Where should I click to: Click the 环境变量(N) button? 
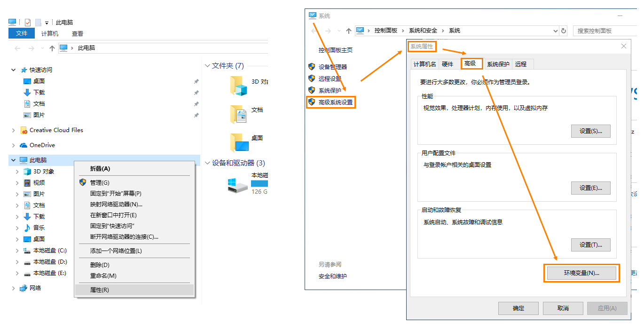click(x=581, y=273)
